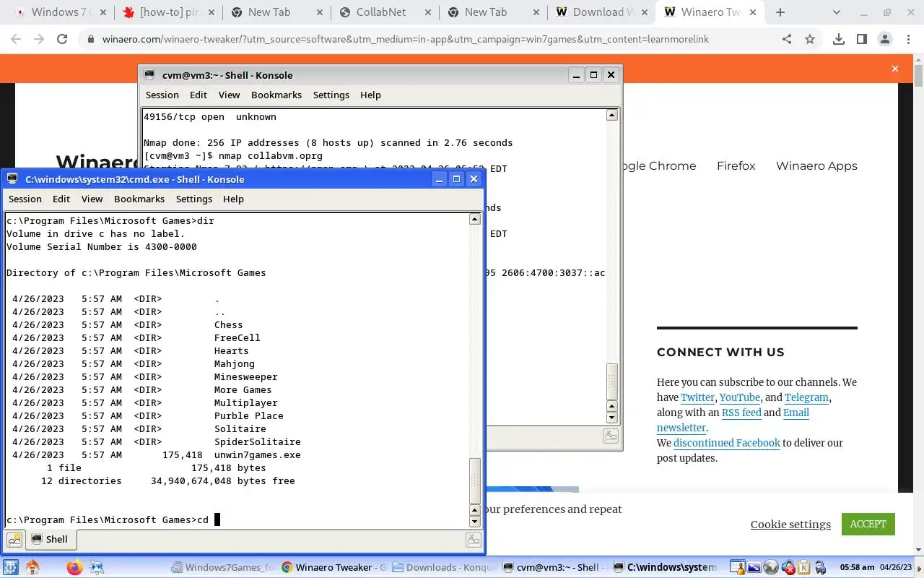Click window menu icon of cvm@vm3 Konsole
Viewport: 924px width, 578px height.
[149, 75]
